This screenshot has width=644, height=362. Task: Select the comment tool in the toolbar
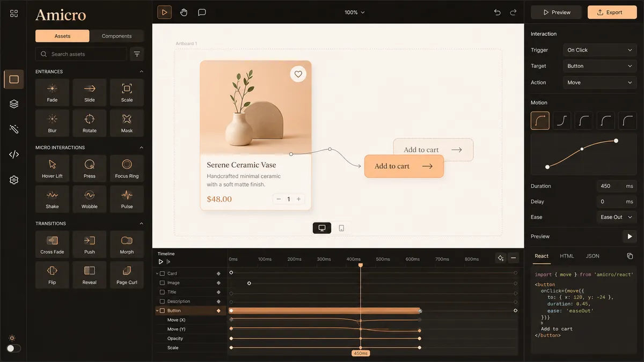tap(202, 12)
